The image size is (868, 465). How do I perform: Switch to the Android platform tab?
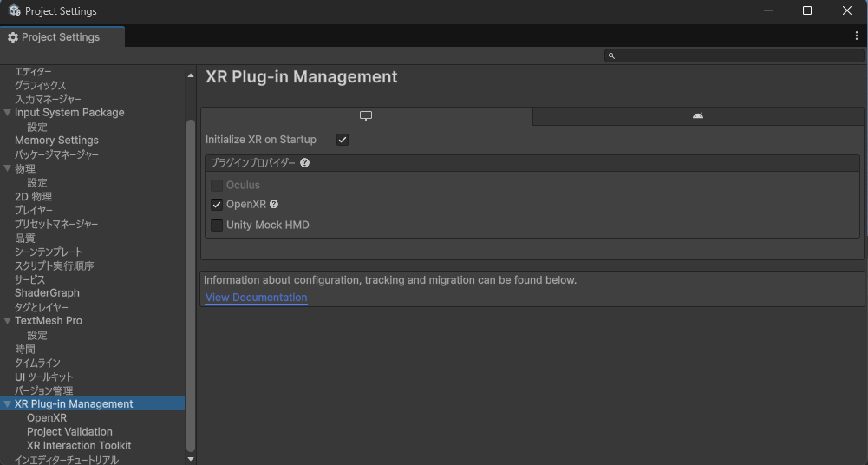tap(698, 116)
